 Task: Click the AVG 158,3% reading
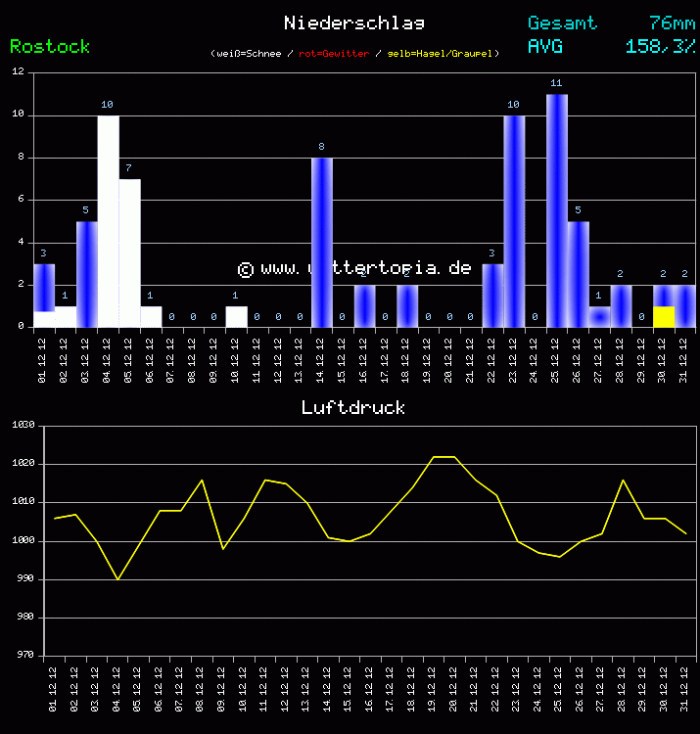point(659,46)
